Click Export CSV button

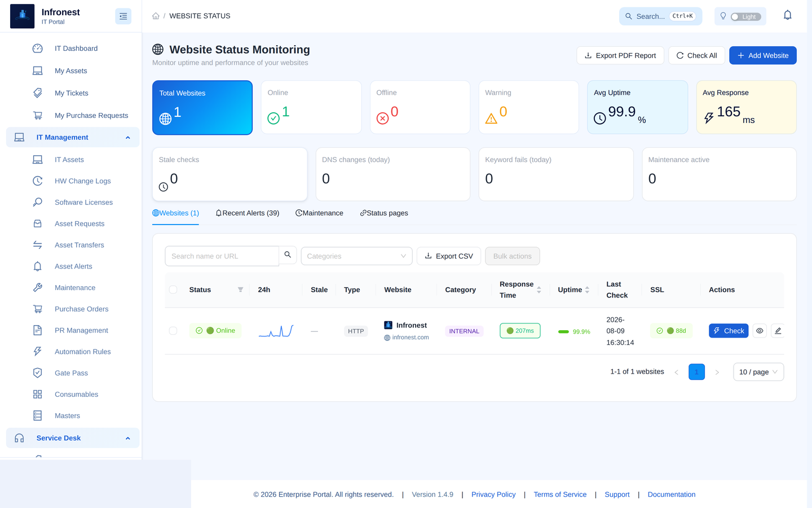(x=449, y=256)
